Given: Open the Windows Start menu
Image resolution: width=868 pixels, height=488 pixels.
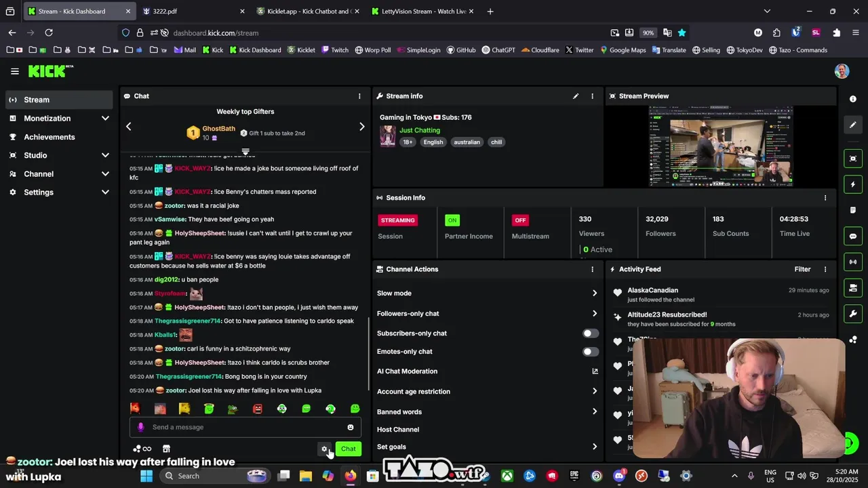Looking at the screenshot, I should [146, 476].
